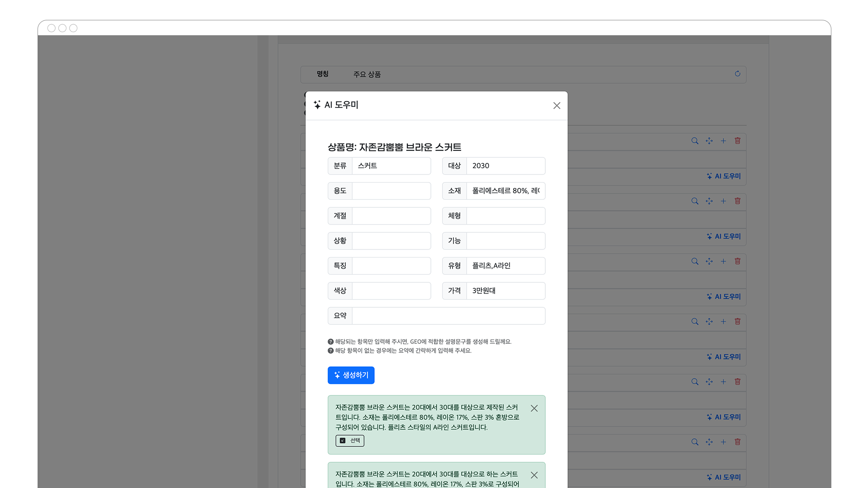Click the 대상 field containing 2030
Viewport: 868px width, 488px height.
pyautogui.click(x=505, y=166)
